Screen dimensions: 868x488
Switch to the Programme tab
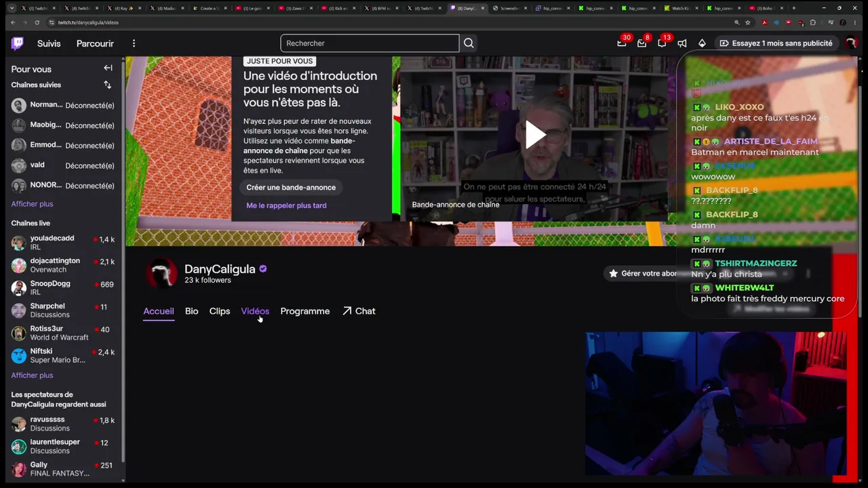click(x=305, y=311)
